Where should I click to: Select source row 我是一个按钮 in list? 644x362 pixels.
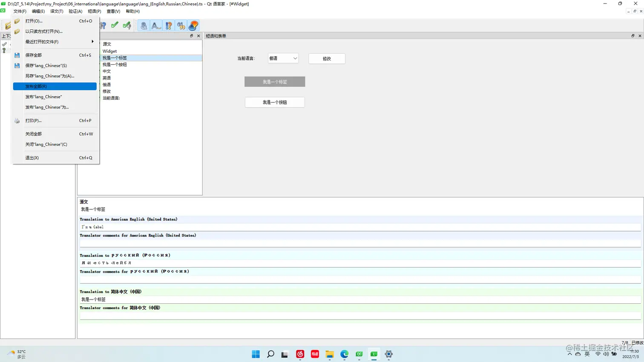(151, 65)
